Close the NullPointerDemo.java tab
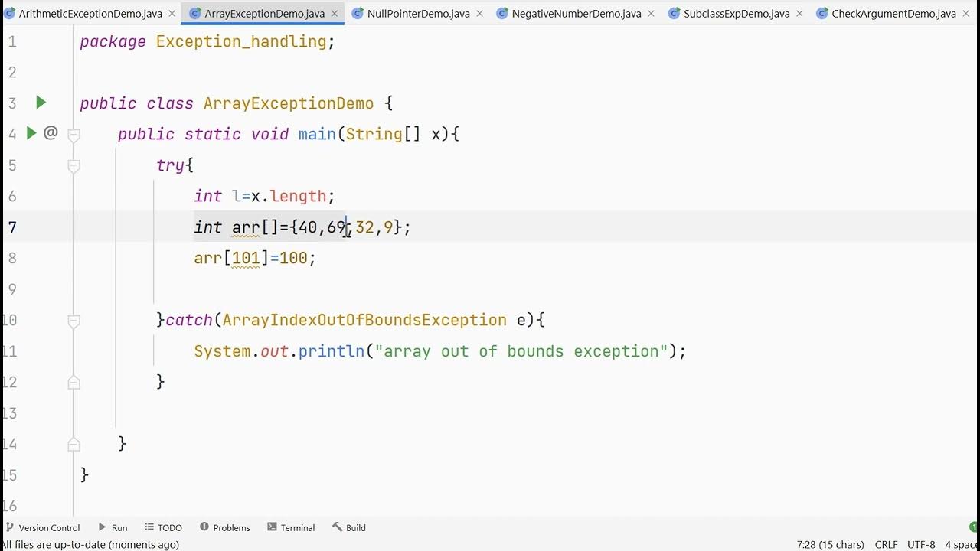980x551 pixels. (479, 14)
